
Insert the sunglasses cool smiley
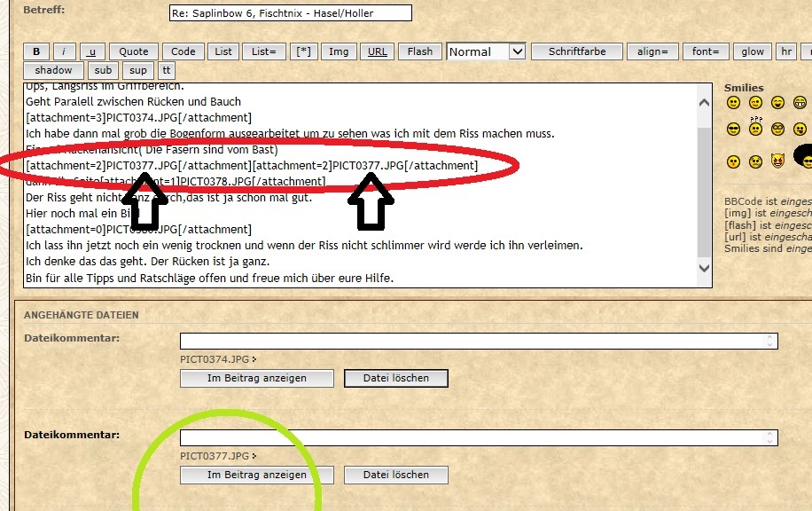(733, 129)
